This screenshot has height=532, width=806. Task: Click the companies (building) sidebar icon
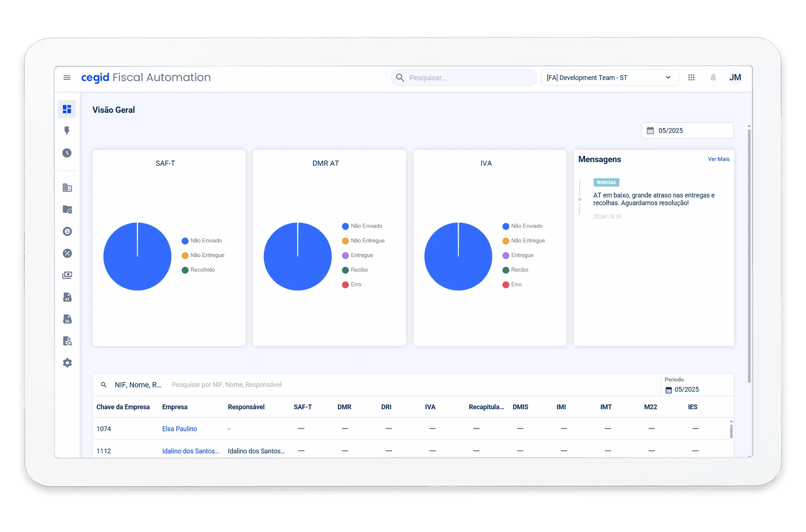click(67, 188)
